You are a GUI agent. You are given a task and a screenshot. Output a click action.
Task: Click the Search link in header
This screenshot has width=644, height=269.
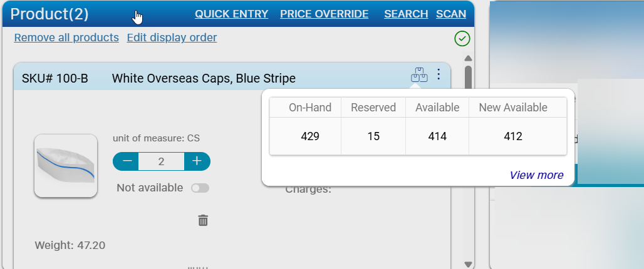[406, 14]
